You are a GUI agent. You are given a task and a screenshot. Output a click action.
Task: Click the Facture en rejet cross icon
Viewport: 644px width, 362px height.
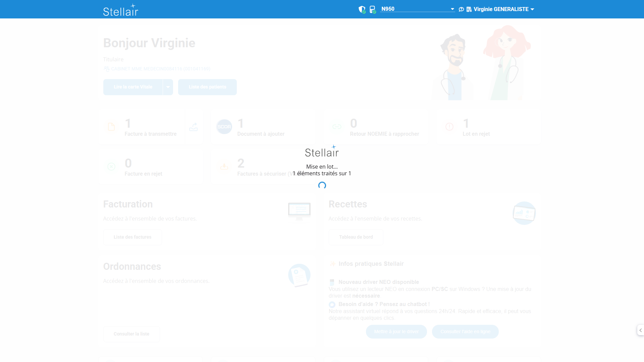click(x=111, y=167)
